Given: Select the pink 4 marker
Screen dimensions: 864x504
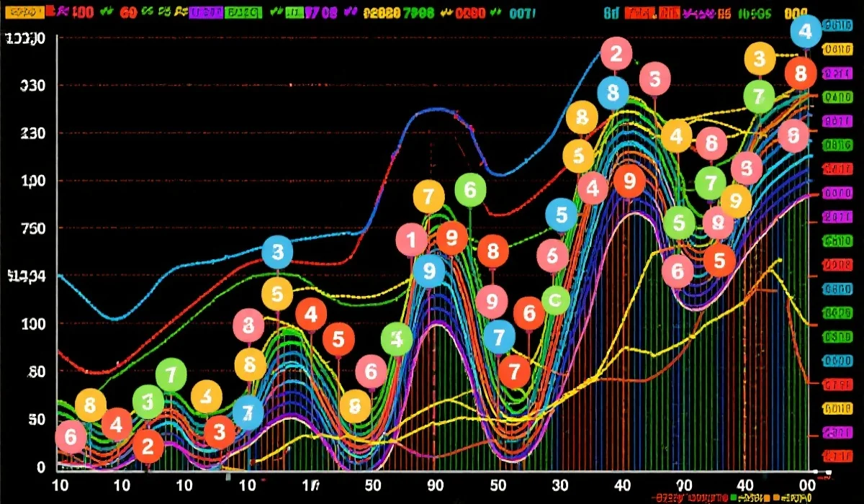Looking at the screenshot, I should [x=593, y=189].
